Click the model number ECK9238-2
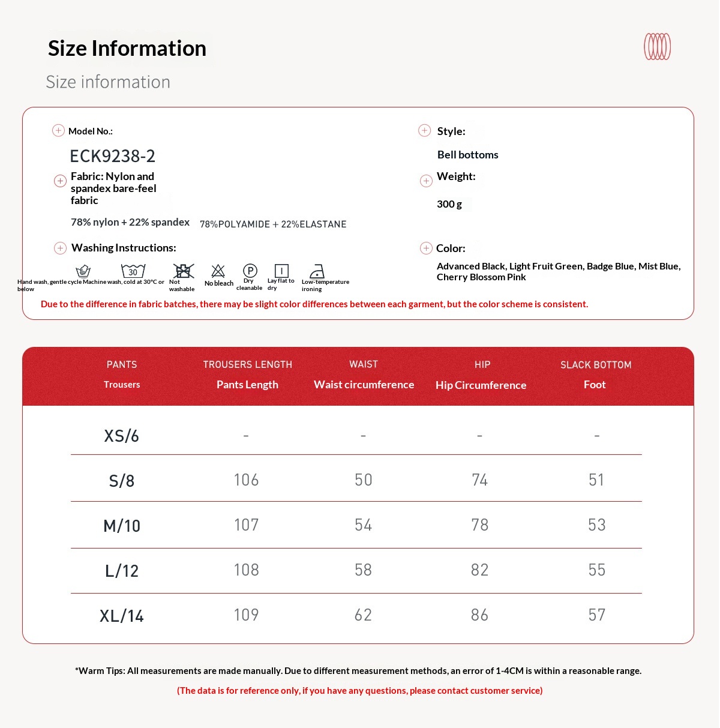The image size is (720, 728). point(113,157)
